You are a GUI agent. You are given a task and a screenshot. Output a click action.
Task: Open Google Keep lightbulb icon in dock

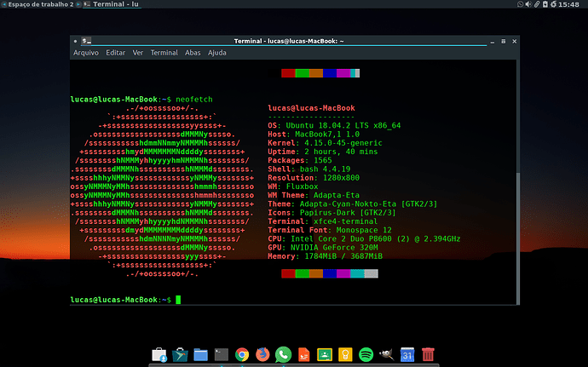click(345, 354)
